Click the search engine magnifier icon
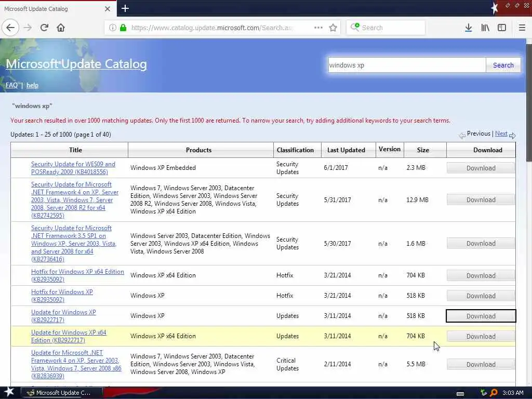The width and height of the screenshot is (532, 399). pyautogui.click(x=355, y=27)
